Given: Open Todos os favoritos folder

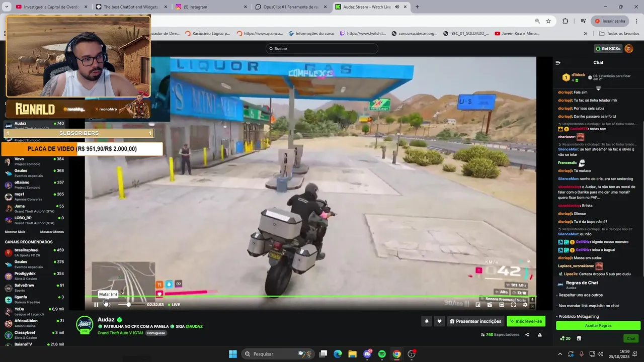Looking at the screenshot, I should [x=619, y=34].
